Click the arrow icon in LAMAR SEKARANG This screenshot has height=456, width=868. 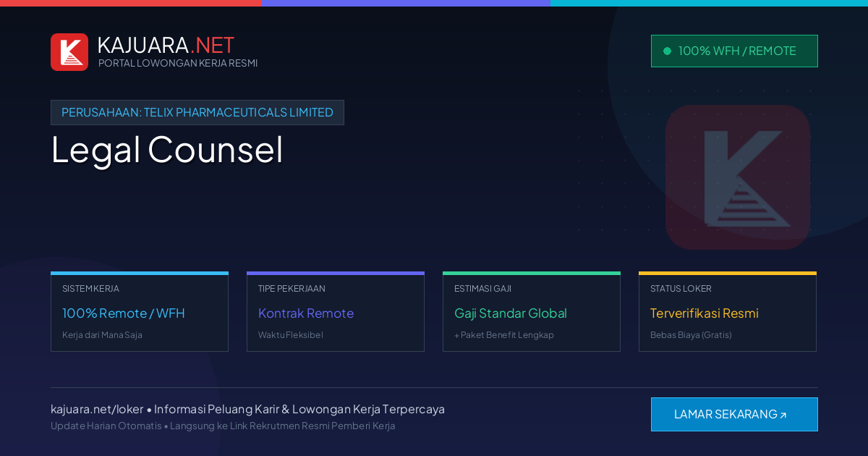coord(783,415)
